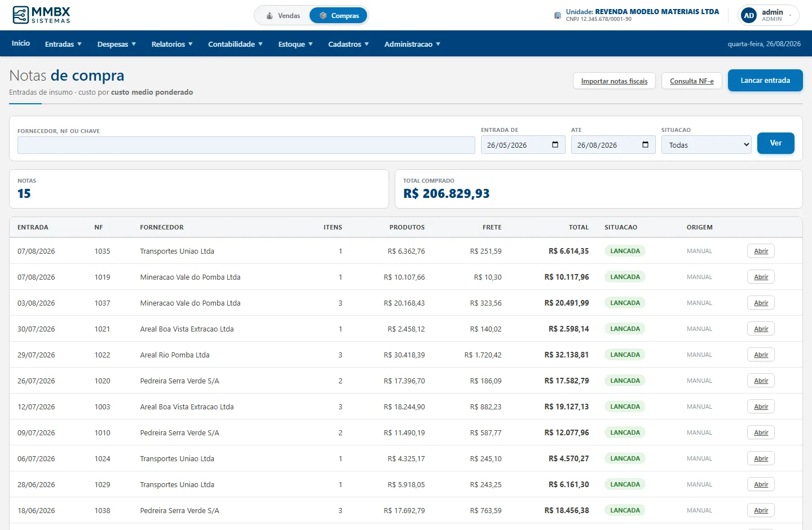Click the MMBX Sistemas logo
This screenshot has width=812, height=530.
[42, 15]
